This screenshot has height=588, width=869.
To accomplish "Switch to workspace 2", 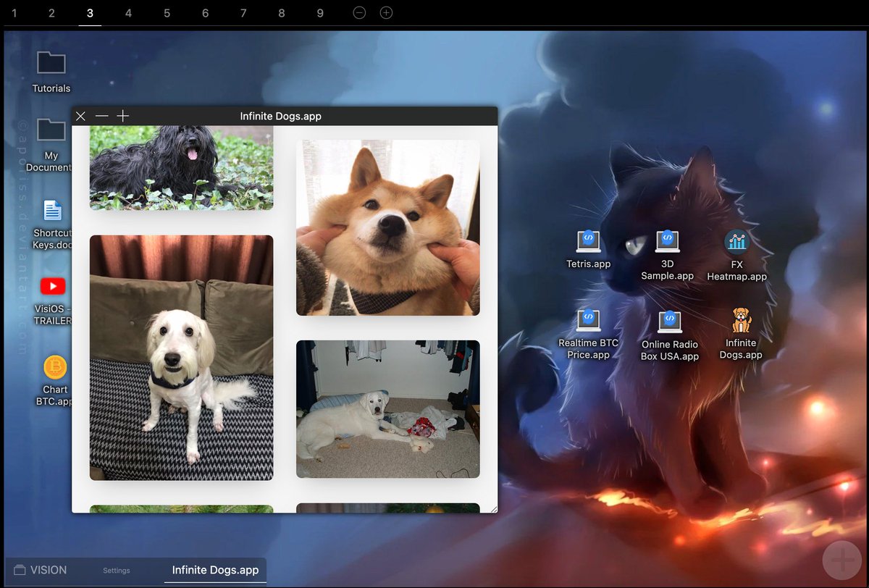I will [51, 13].
